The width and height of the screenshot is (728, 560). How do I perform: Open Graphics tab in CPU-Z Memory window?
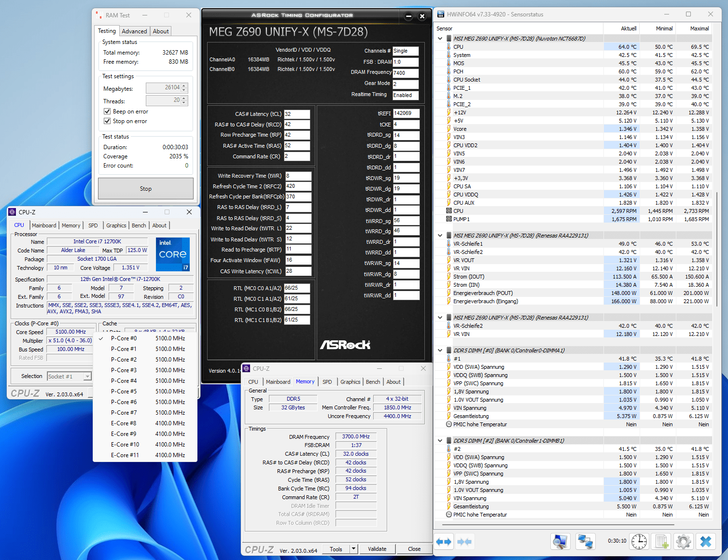point(350,382)
